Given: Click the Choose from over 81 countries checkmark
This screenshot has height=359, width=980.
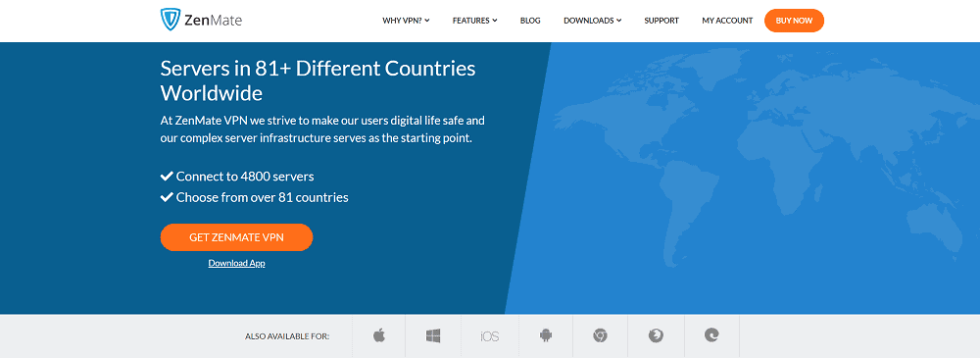Looking at the screenshot, I should (167, 197).
